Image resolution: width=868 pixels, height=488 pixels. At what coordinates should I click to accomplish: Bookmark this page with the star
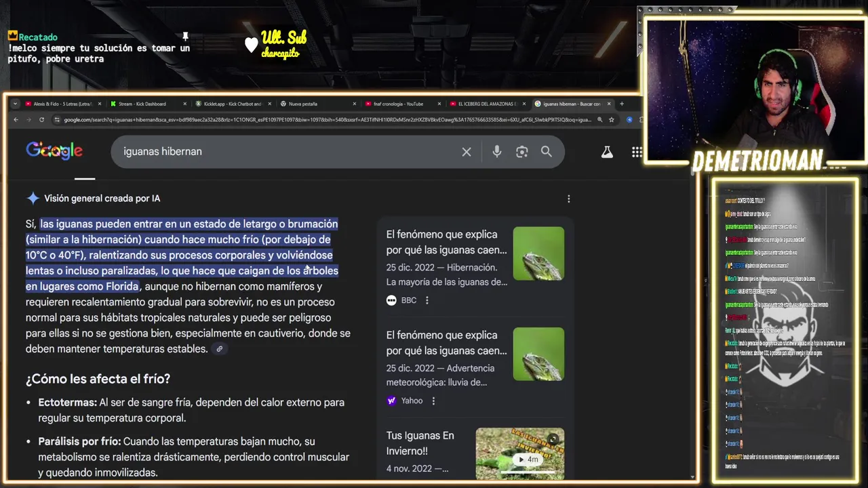coord(612,120)
